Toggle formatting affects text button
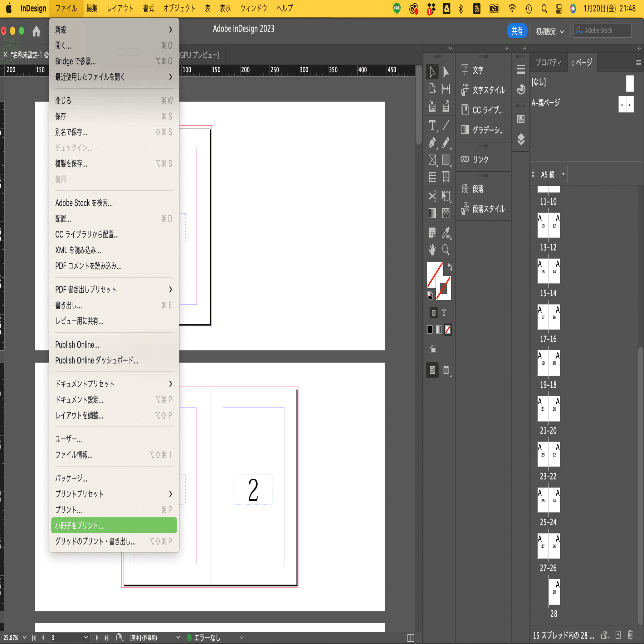Image resolution: width=644 pixels, height=644 pixels. pos(444,313)
